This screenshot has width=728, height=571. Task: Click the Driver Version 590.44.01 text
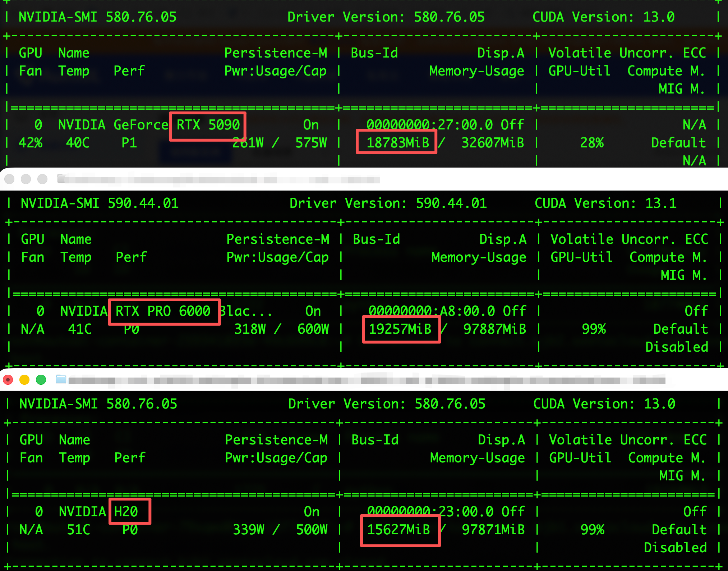coord(388,204)
